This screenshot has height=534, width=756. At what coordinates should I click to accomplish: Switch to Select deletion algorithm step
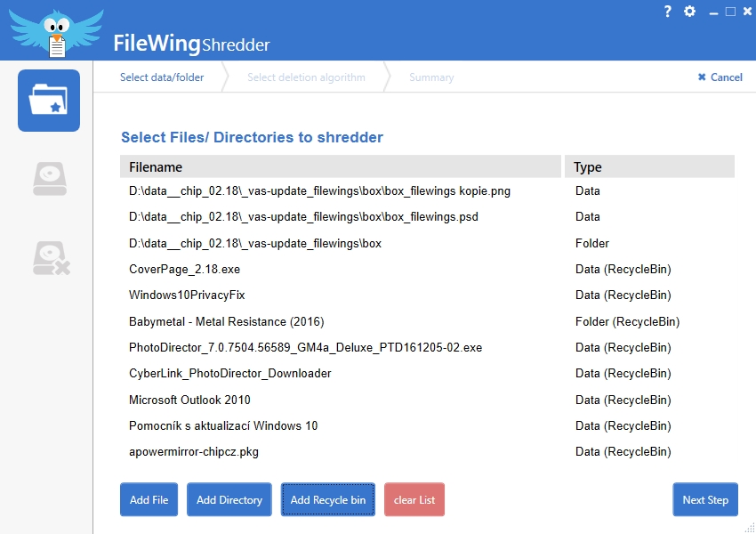tap(306, 77)
